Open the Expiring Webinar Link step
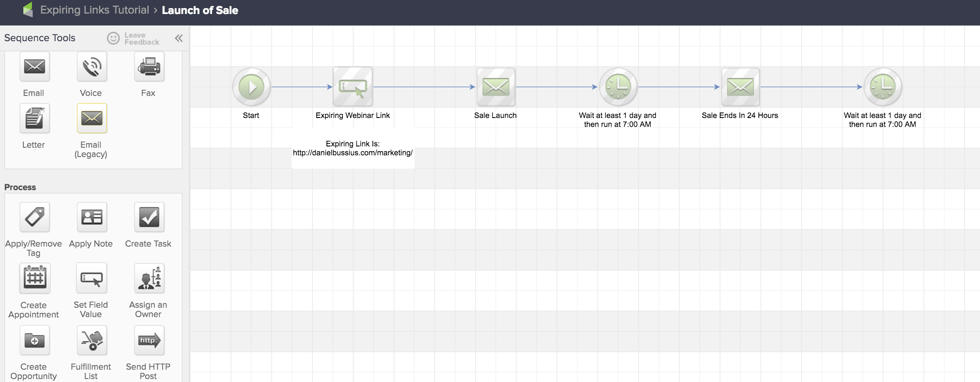Image resolution: width=980 pixels, height=382 pixels. 353,86
